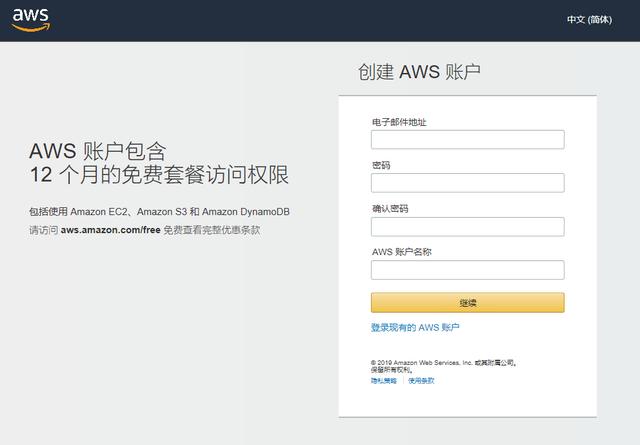This screenshot has width=640, height=445.
Task: Focus the 确认密码 input field
Action: (x=467, y=227)
